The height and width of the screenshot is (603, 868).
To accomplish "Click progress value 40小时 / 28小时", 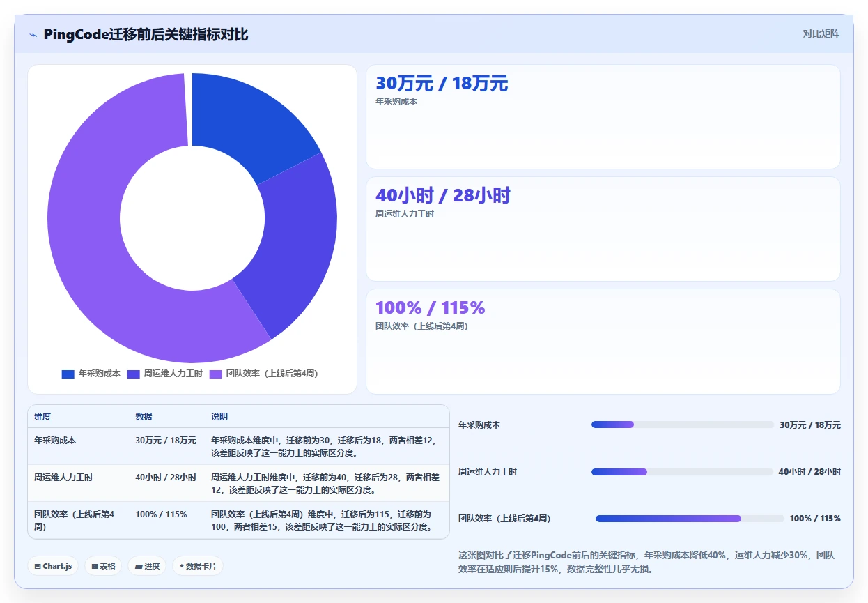I will (809, 472).
